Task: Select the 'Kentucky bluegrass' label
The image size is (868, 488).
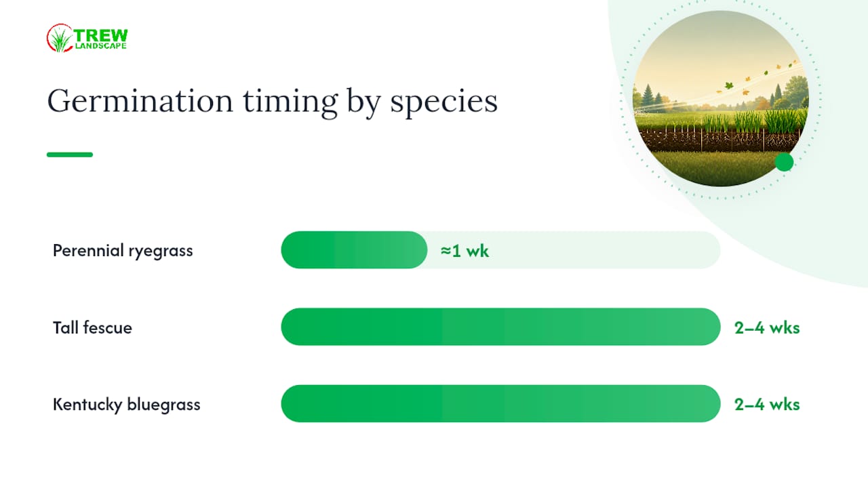Action: pyautogui.click(x=127, y=405)
